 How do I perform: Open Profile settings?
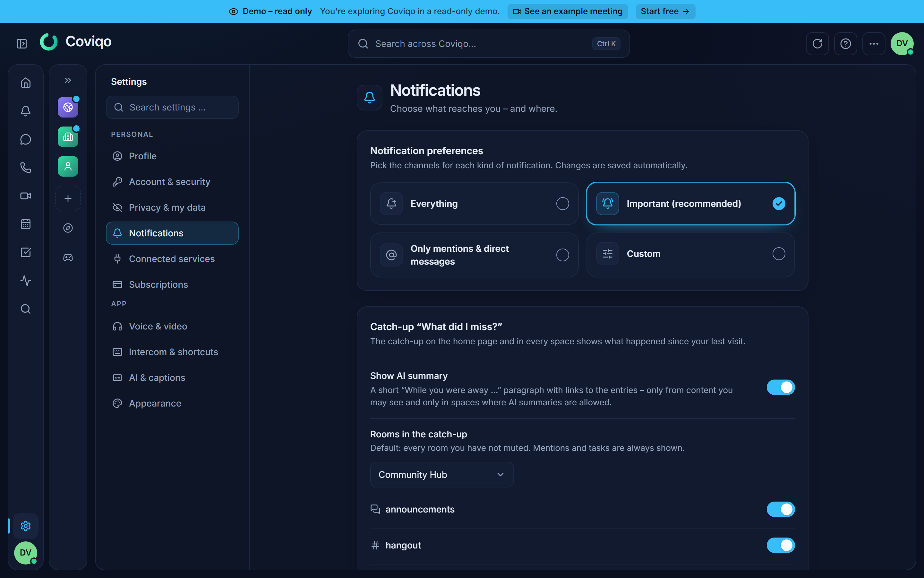pyautogui.click(x=172, y=156)
